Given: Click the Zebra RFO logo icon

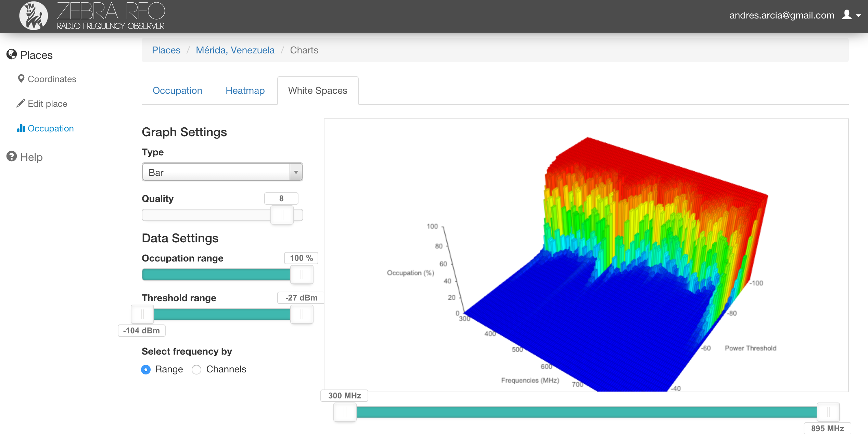Looking at the screenshot, I should coord(33,16).
